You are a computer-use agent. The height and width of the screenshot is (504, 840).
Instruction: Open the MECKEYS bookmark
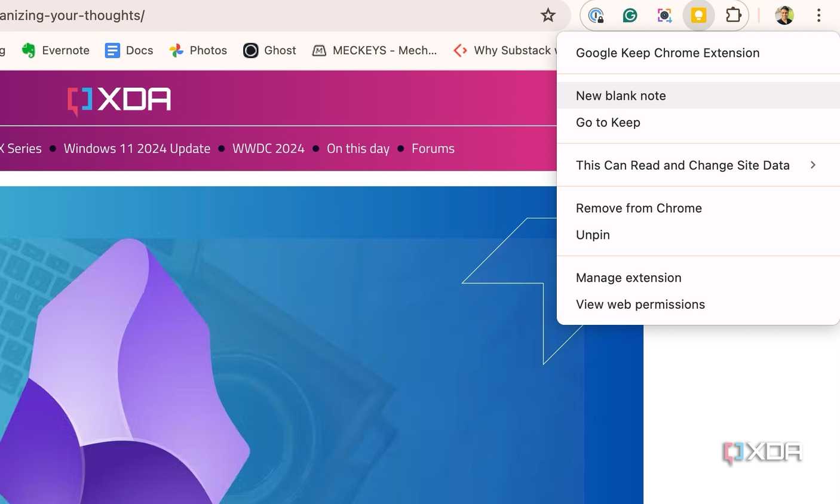pyautogui.click(x=375, y=51)
